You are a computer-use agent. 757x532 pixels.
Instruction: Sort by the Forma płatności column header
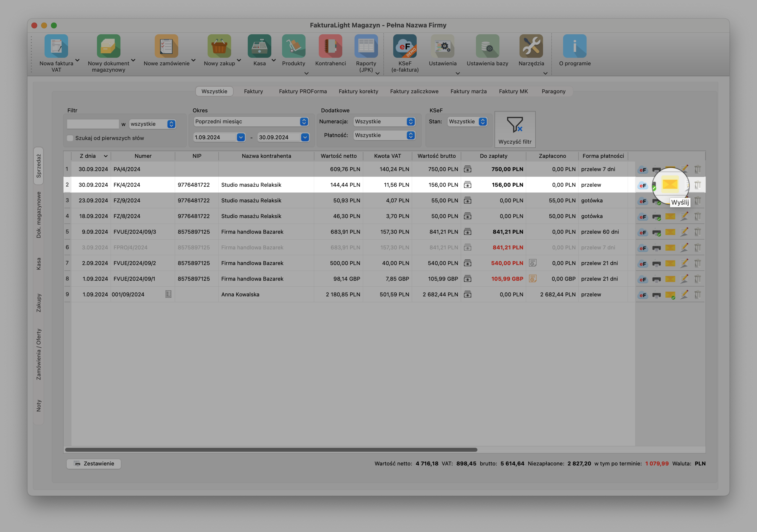603,156
